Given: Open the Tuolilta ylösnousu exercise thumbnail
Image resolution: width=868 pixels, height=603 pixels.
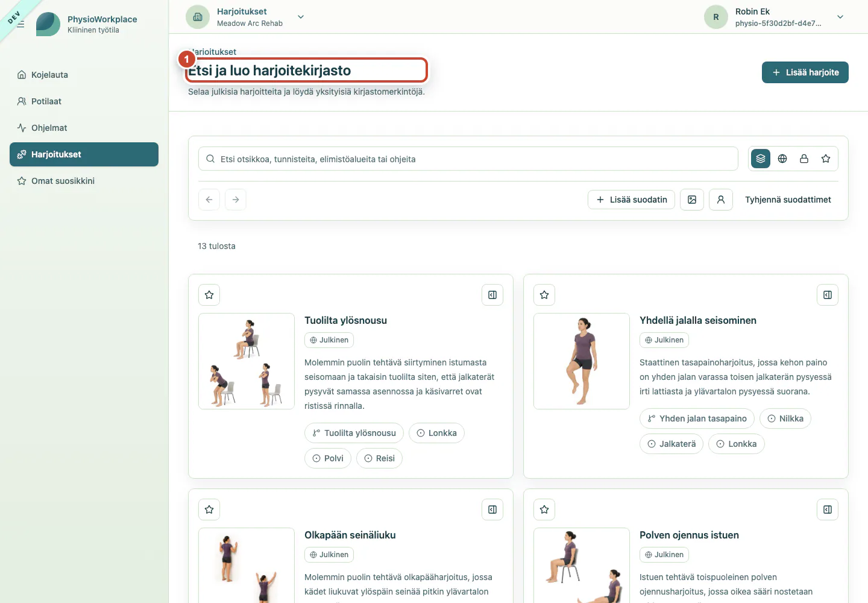Looking at the screenshot, I should (247, 361).
